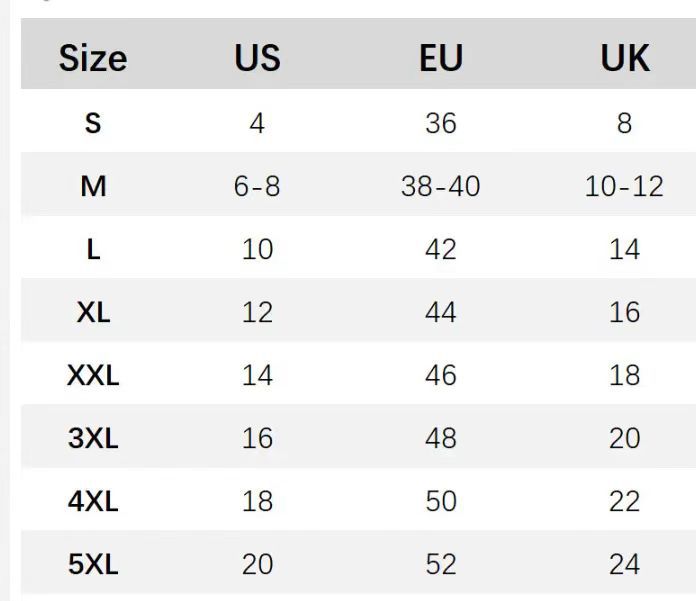Select the S size row label

[93, 123]
